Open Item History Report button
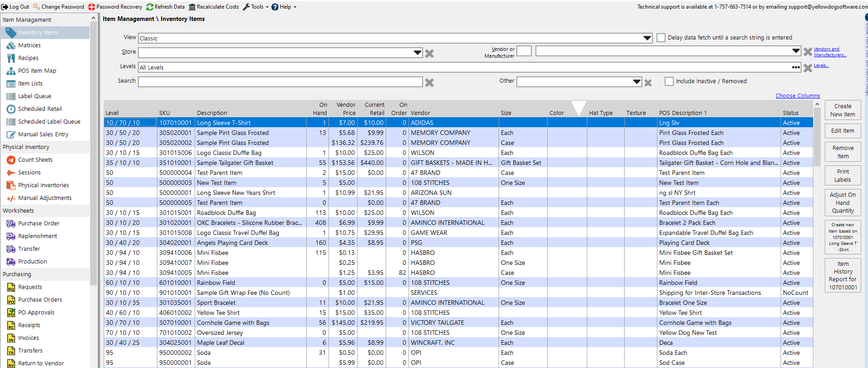 point(843,275)
